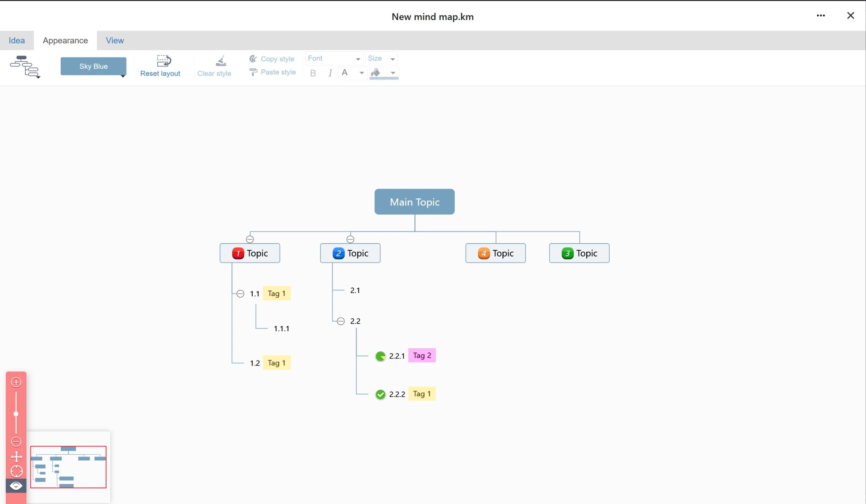
Task: Switch to the Appearance tab
Action: (65, 40)
